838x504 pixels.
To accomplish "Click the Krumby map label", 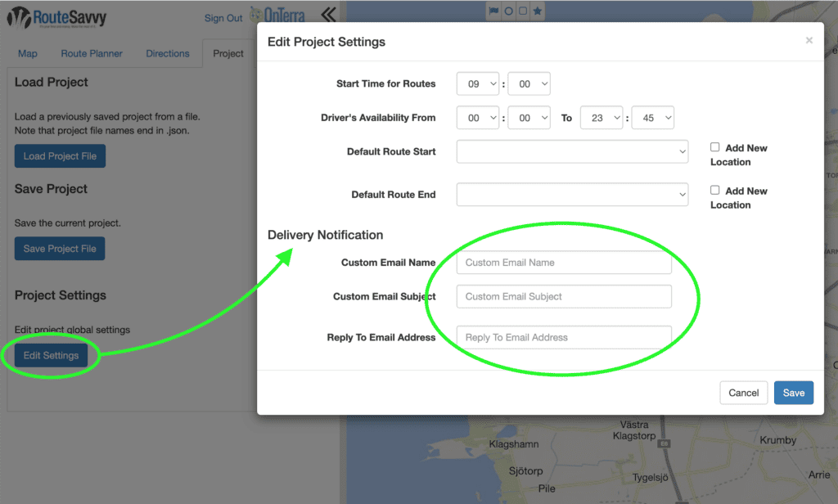I will click(777, 440).
